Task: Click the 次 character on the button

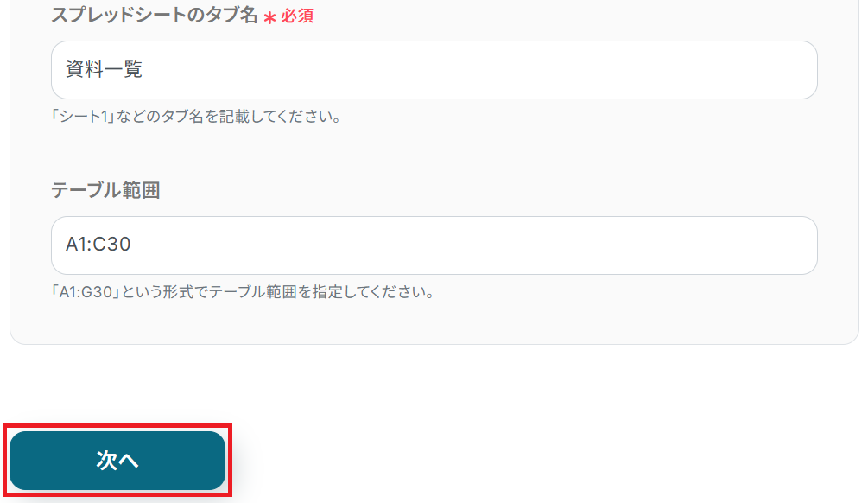Action: (x=106, y=461)
